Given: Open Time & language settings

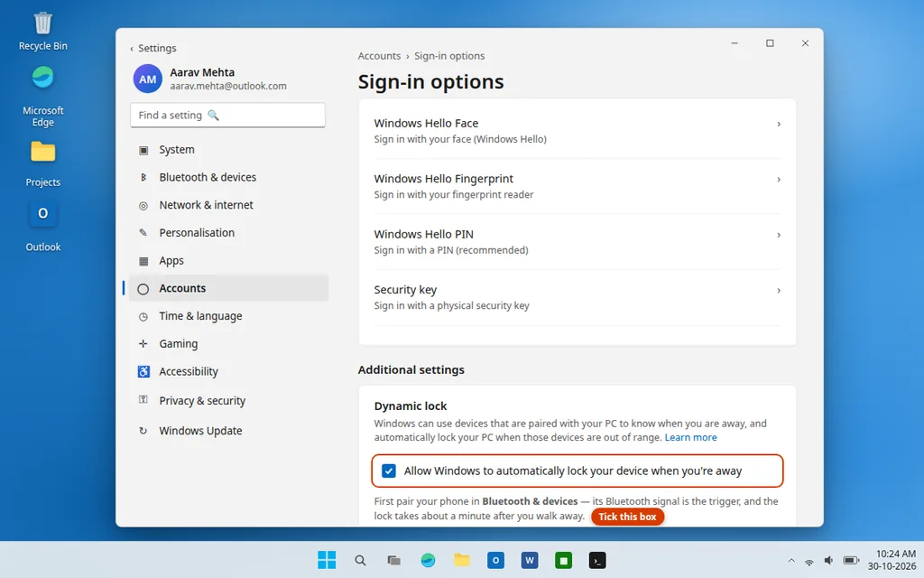Looking at the screenshot, I should (x=228, y=316).
